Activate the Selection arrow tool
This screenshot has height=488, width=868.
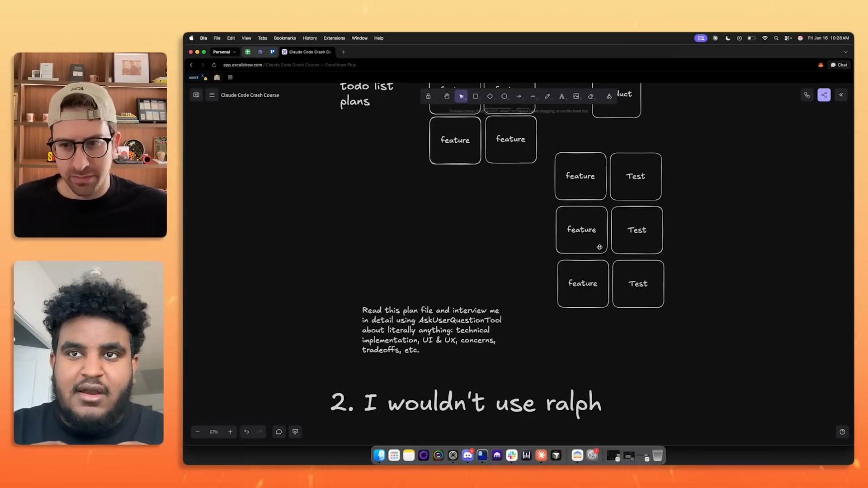click(x=461, y=96)
